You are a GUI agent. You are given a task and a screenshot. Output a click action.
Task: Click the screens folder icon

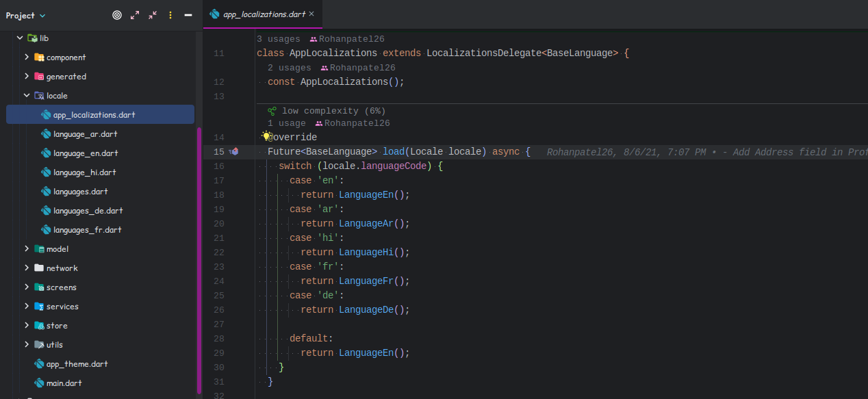[x=39, y=287]
